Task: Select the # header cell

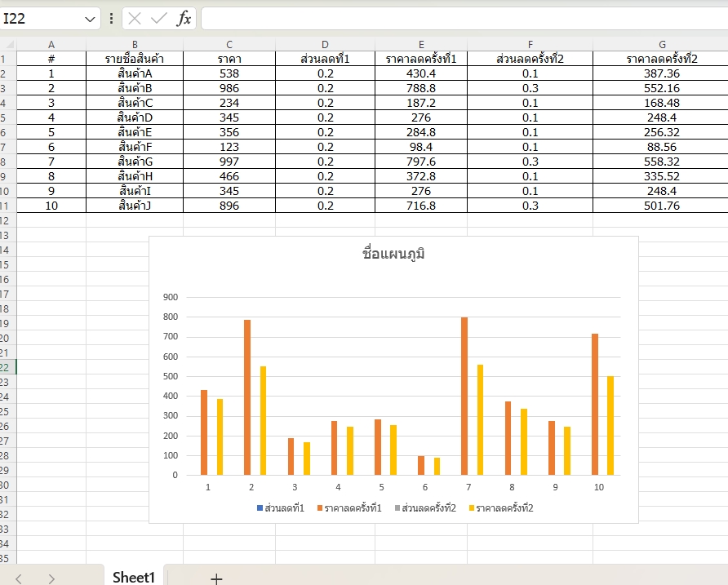Action: (51, 59)
